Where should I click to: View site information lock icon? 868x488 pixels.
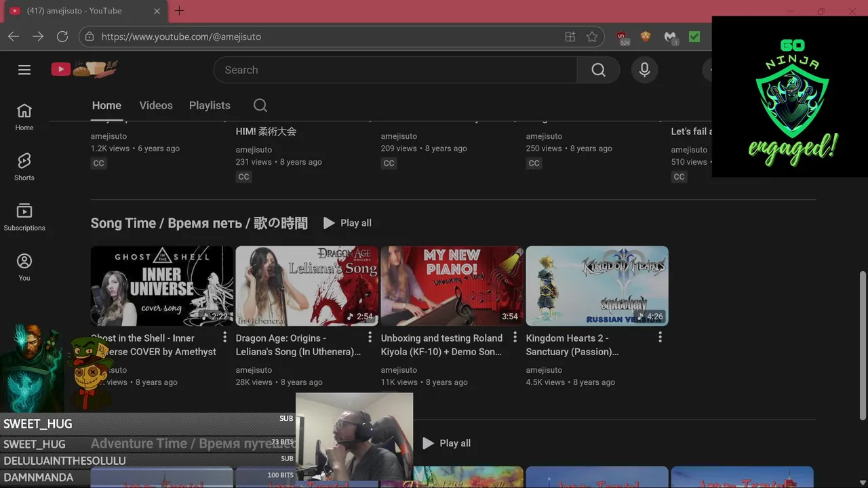click(x=90, y=37)
